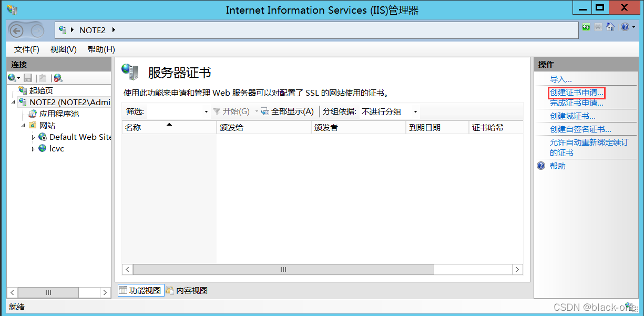The width and height of the screenshot is (644, 316).
Task: Expand the Default Web Site node
Action: coord(34,137)
